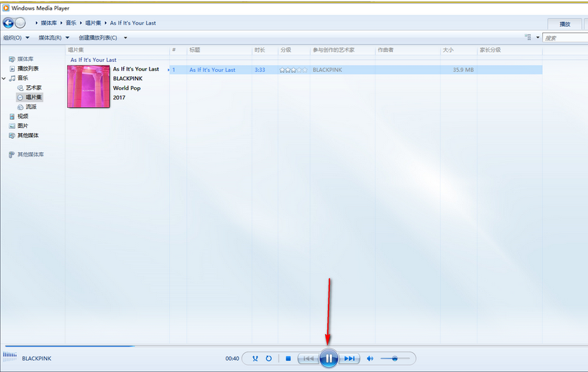
Task: Click the BLACKPINK artist cell in track row
Action: coord(327,70)
